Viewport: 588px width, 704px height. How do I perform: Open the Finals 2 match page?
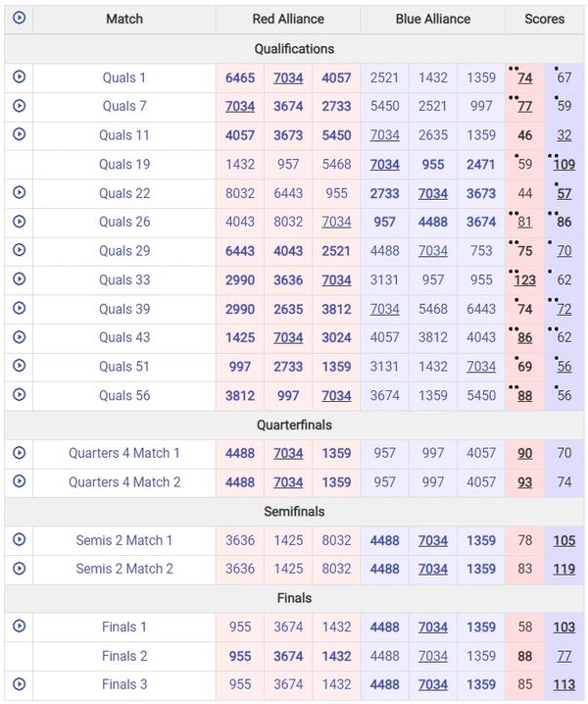coord(124,656)
